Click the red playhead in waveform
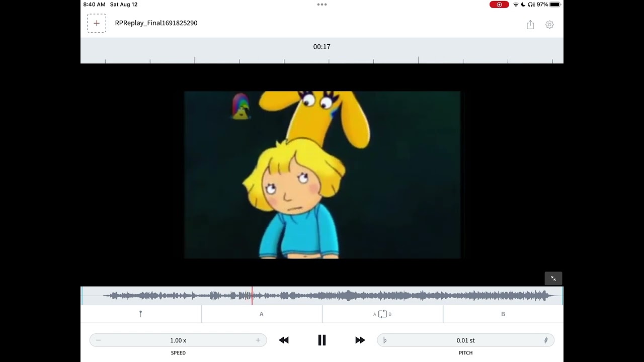This screenshot has height=362, width=644. click(252, 296)
